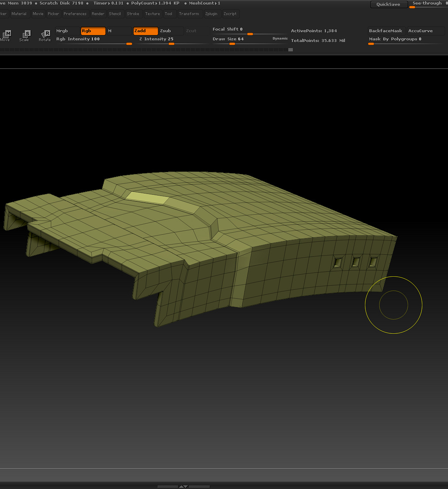
Task: Toggle the Dynamic draw size option
Action: [x=280, y=38]
